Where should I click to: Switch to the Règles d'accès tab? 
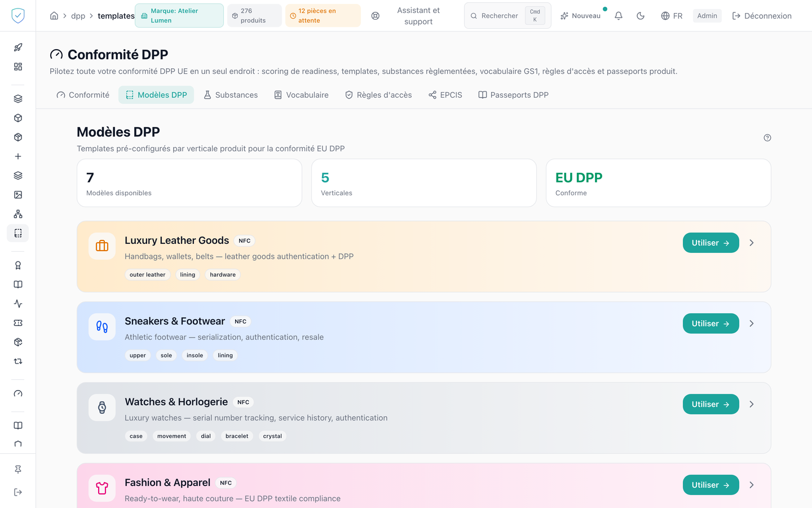pyautogui.click(x=378, y=95)
